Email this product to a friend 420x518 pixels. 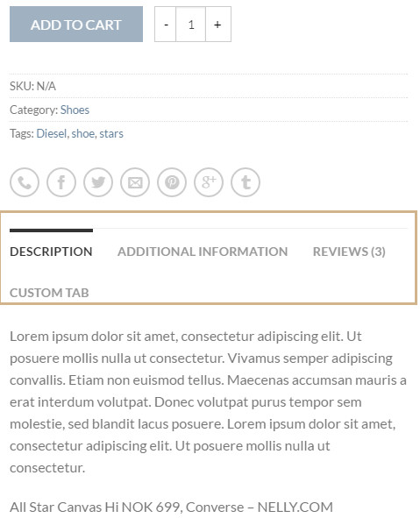click(135, 182)
